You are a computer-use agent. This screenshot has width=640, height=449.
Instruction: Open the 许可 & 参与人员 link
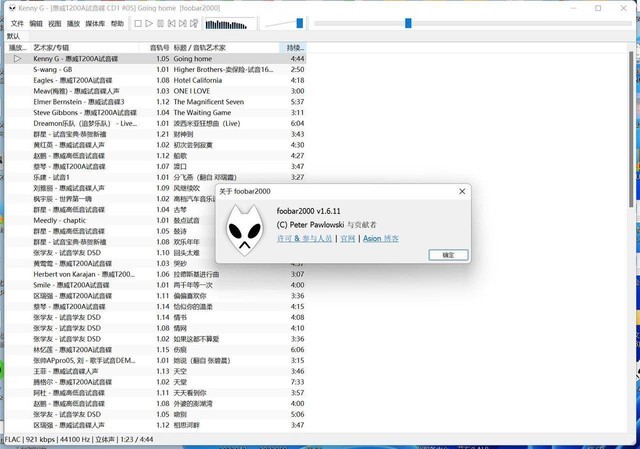tap(304, 238)
